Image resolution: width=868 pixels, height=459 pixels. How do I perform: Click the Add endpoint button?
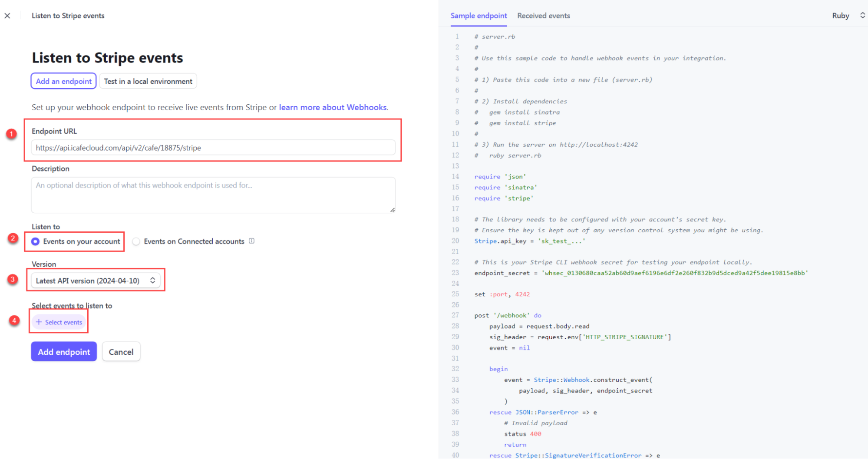pyautogui.click(x=64, y=352)
